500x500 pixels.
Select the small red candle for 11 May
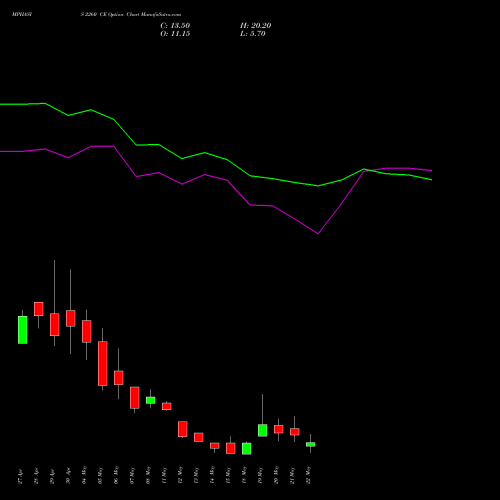[x=167, y=406]
